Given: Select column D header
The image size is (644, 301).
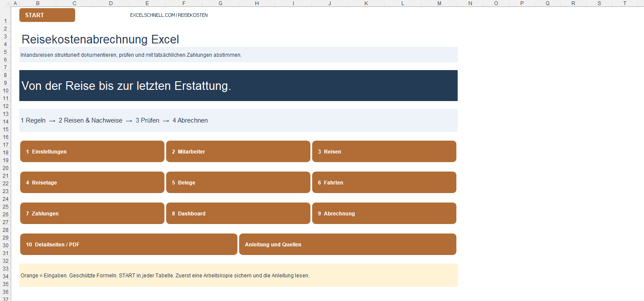Looking at the screenshot, I should coord(111,3).
